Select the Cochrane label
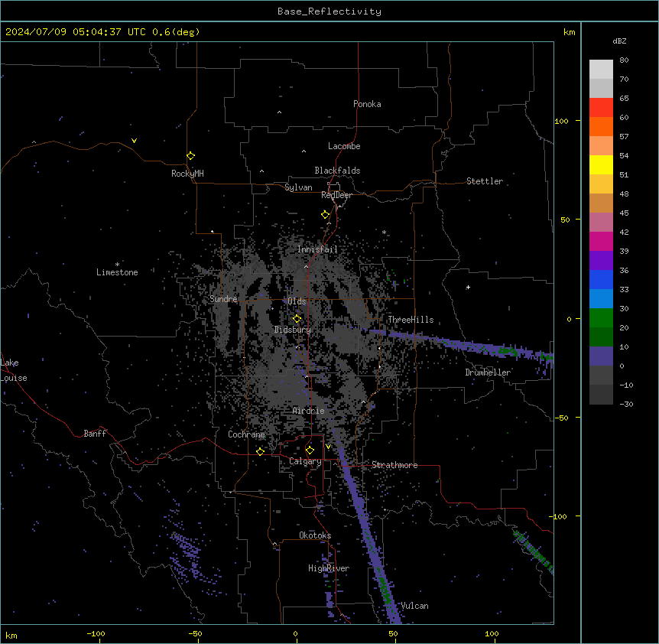The width and height of the screenshot is (659, 644). pos(246,434)
